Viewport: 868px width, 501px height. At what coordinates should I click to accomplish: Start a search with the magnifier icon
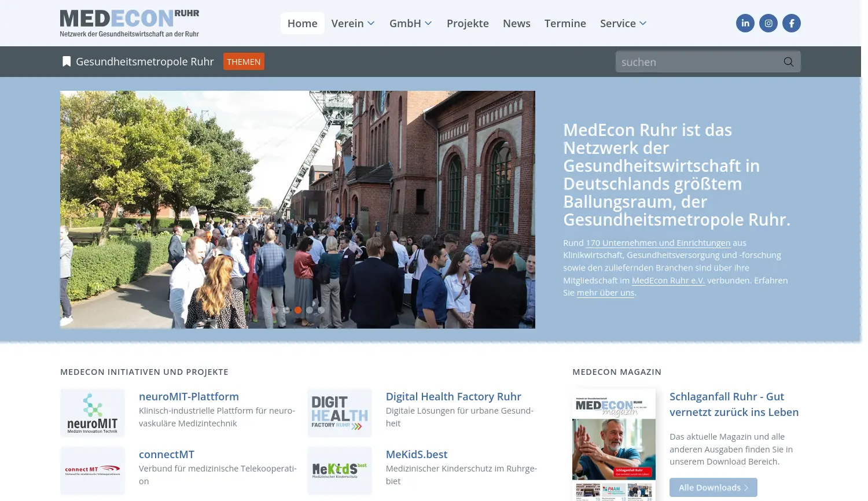pos(788,61)
